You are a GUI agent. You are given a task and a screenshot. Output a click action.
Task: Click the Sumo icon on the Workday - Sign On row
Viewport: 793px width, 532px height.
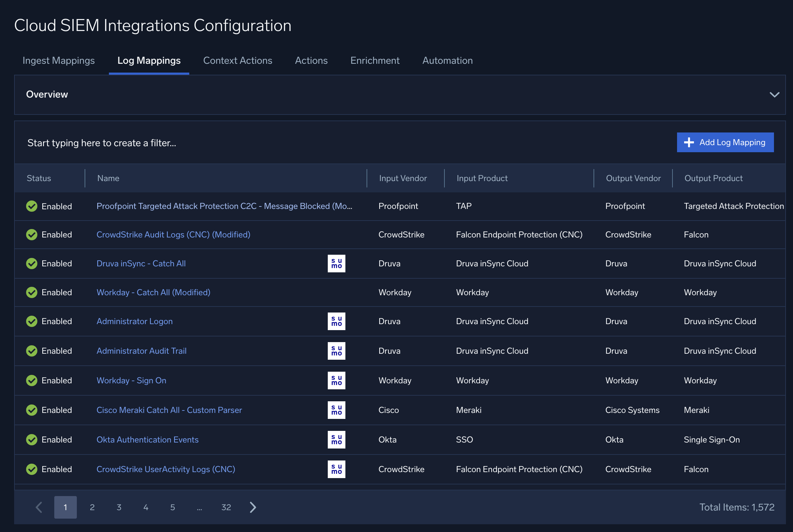[x=336, y=380]
